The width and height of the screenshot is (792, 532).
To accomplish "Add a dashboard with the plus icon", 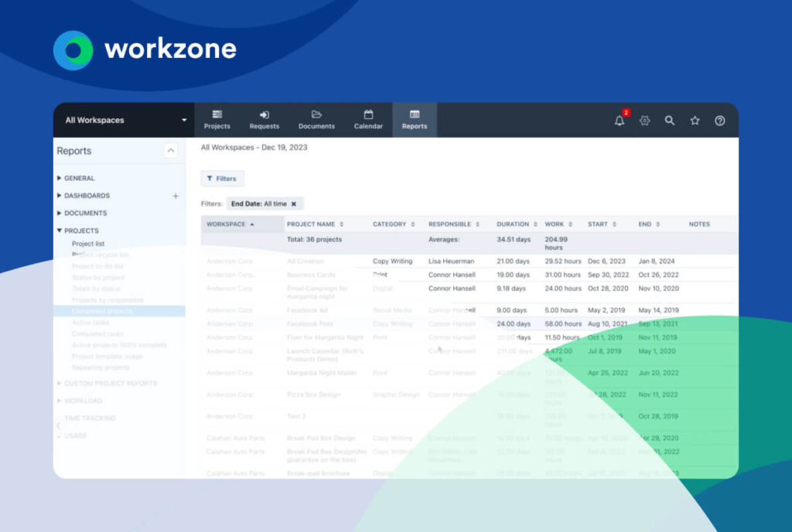I will 176,196.
